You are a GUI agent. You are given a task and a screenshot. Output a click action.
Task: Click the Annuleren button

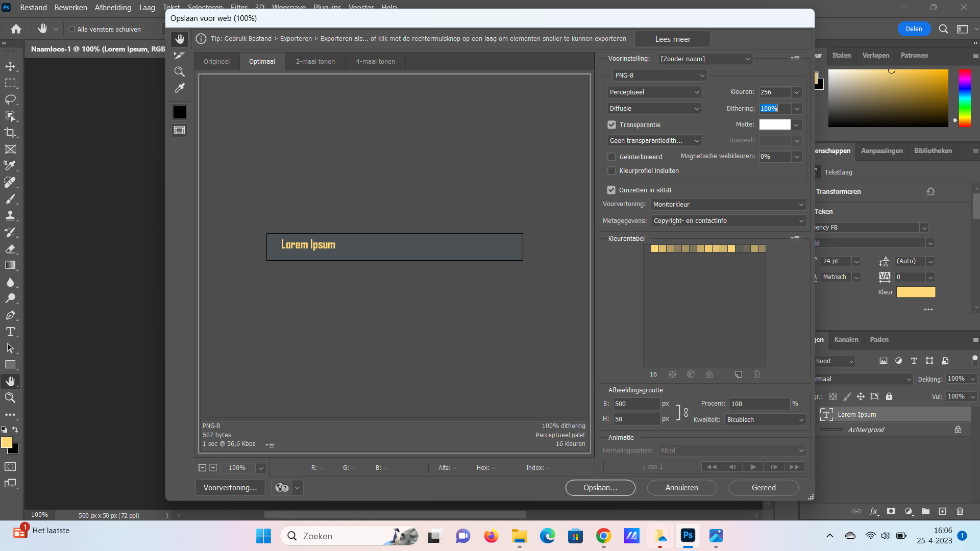tap(681, 488)
